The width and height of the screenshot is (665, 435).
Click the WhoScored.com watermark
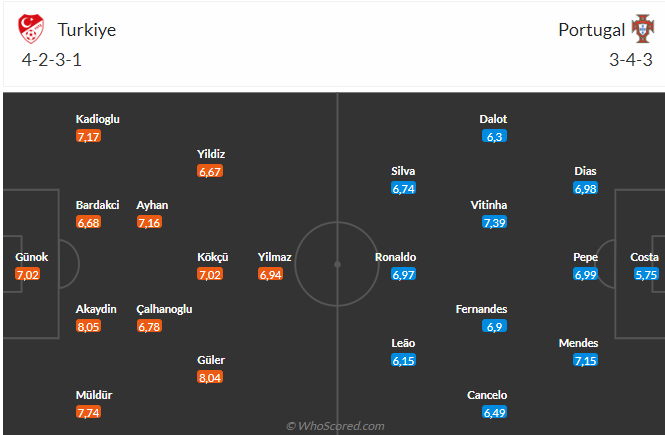point(334,425)
